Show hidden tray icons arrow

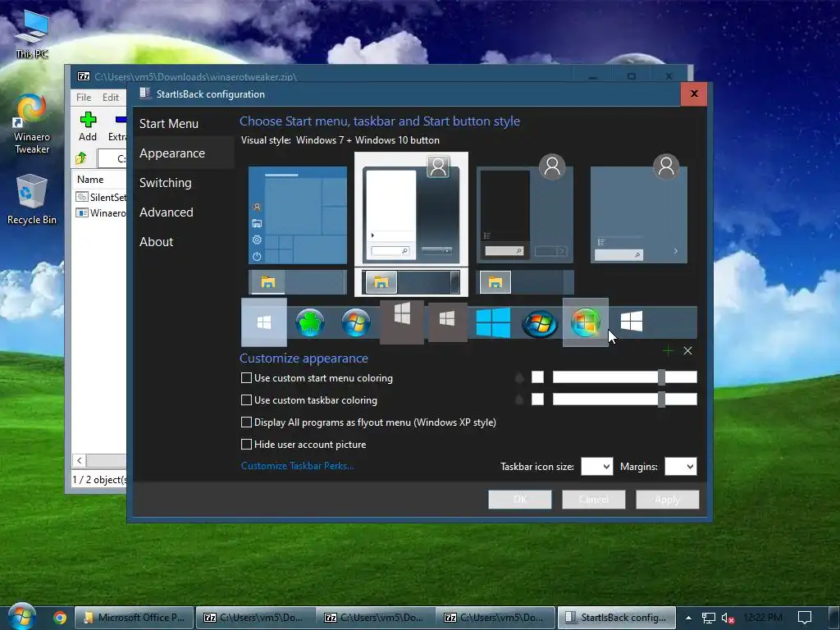pyautogui.click(x=688, y=618)
